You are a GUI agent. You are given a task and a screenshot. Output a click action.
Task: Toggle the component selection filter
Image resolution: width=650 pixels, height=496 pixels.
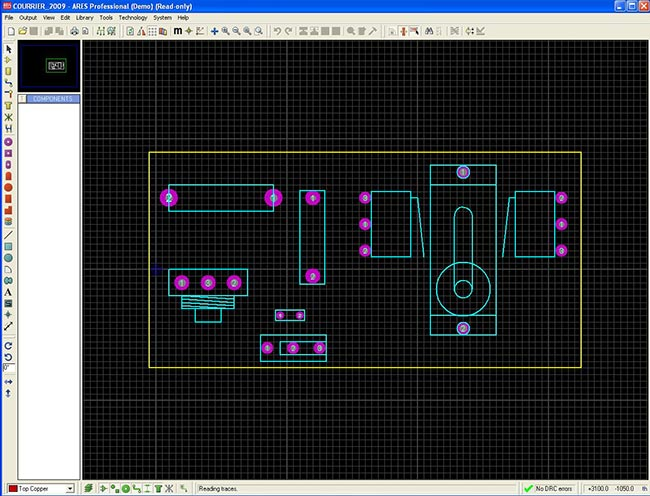coord(103,489)
